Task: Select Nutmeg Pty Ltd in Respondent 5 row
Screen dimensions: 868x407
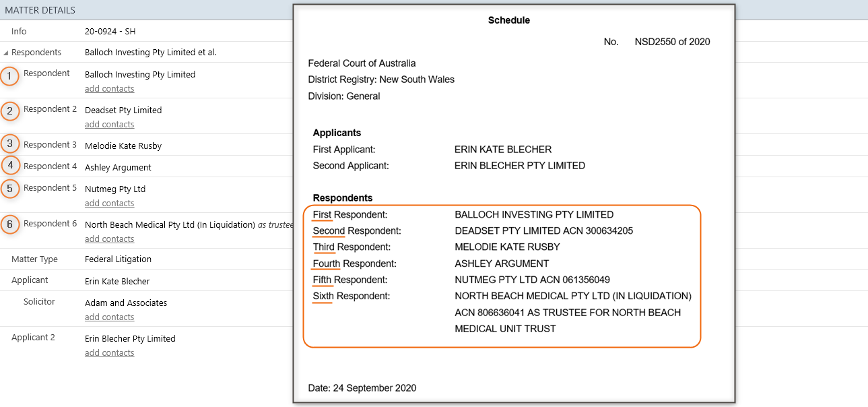Action: point(115,189)
